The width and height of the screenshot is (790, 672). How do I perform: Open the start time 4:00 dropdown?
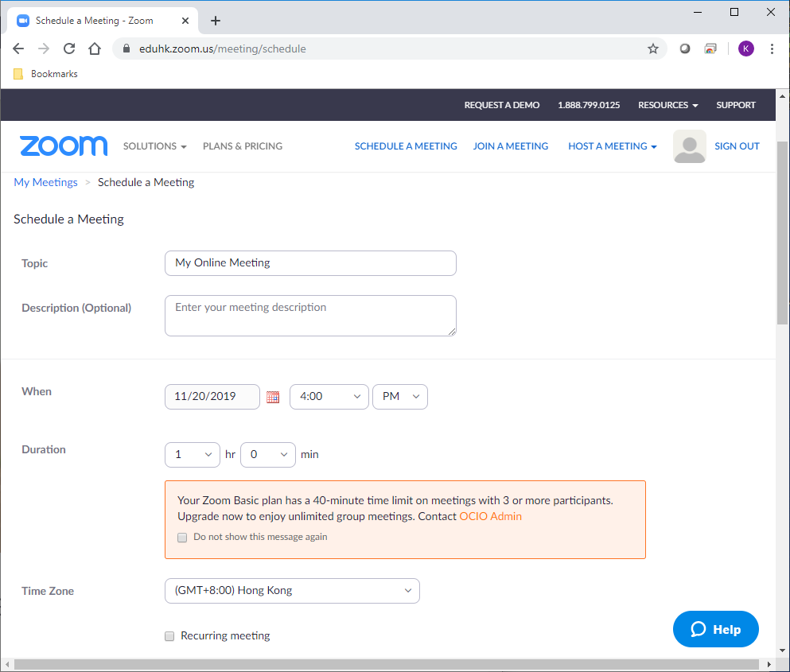(329, 397)
